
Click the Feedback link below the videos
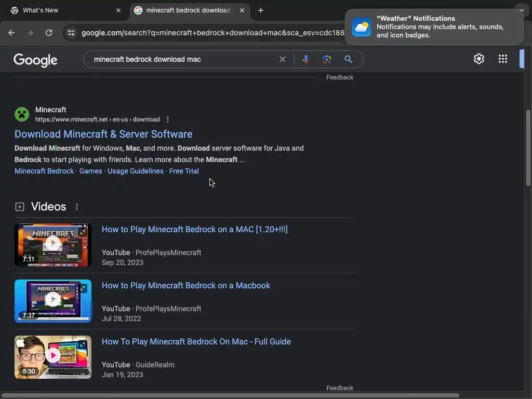(x=340, y=388)
